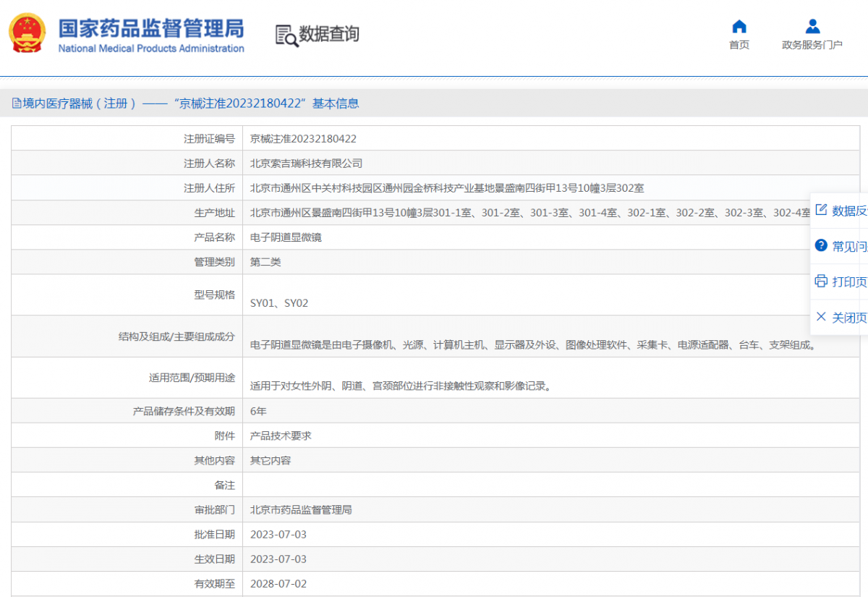Image resolution: width=868 pixels, height=597 pixels.
Task: Click approval department 北京市药品监督管理局
Action: coord(303,509)
